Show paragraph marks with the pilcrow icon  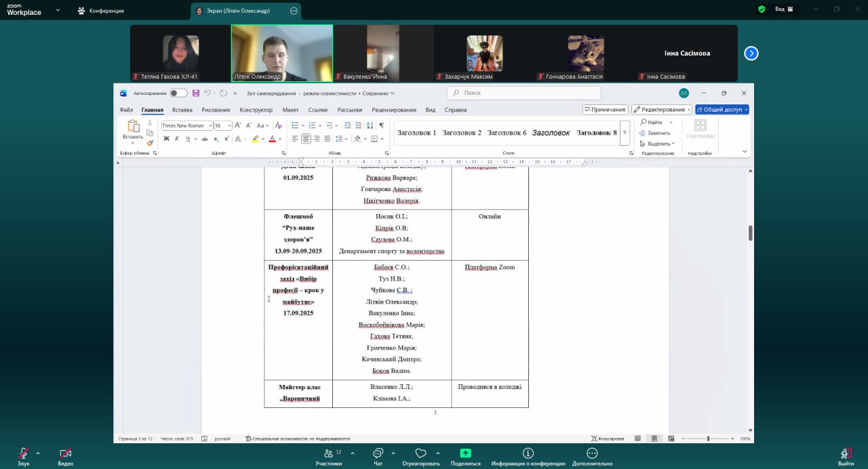381,125
